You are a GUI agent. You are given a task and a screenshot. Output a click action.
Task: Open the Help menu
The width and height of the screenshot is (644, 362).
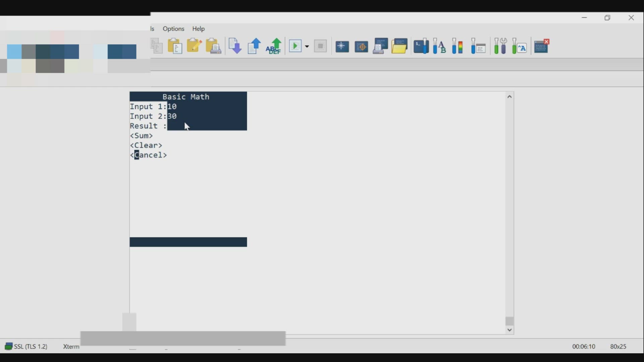click(199, 29)
